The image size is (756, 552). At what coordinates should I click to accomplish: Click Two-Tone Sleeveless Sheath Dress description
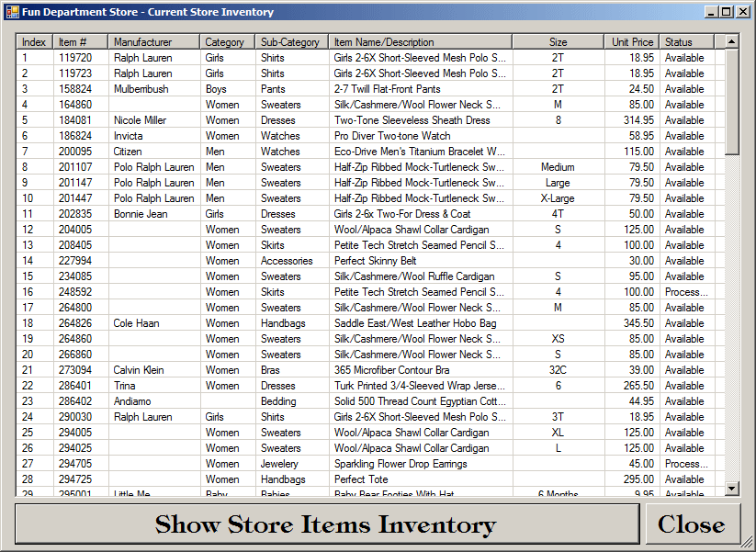pos(412,120)
